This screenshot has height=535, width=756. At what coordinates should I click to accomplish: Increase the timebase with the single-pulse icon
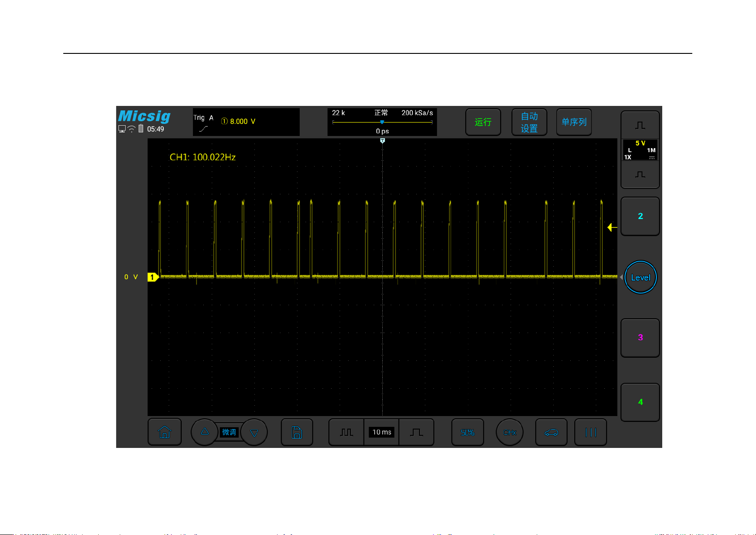416,432
